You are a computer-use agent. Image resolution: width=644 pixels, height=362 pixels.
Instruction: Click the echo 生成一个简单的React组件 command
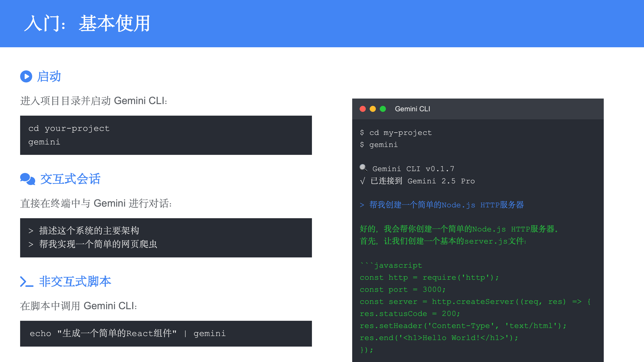128,334
